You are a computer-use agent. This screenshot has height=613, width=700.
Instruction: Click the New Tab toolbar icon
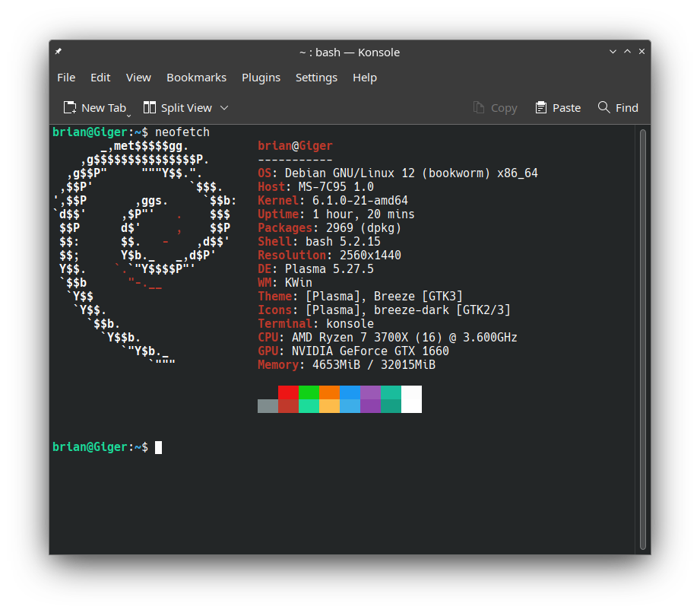(70, 108)
